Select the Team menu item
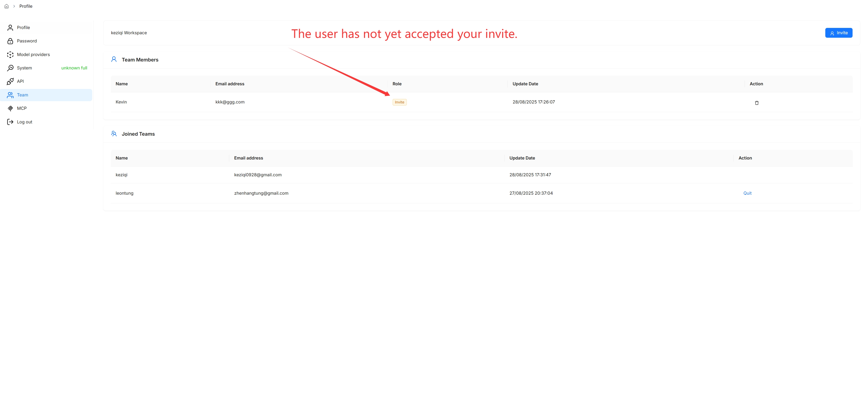Image resolution: width=868 pixels, height=400 pixels. pos(22,95)
